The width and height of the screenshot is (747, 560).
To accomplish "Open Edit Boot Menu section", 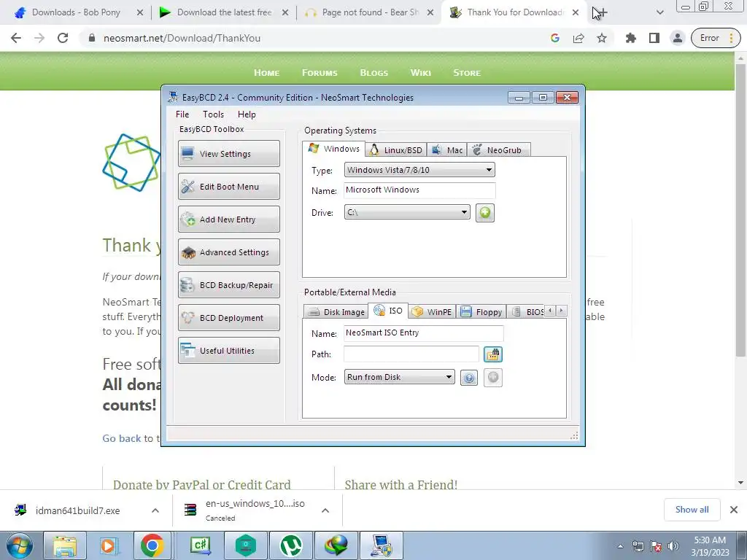I will tap(228, 186).
